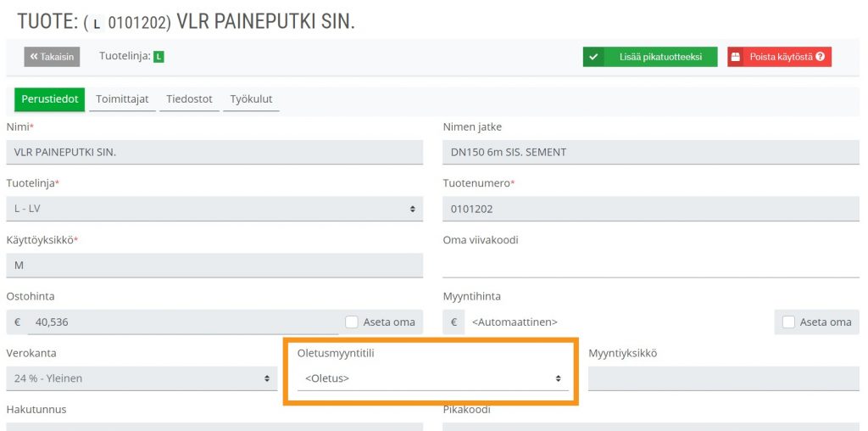Enable Aseta oma checkbox for Ostohinta
Viewport: 868px width, 431px height.
pos(352,322)
